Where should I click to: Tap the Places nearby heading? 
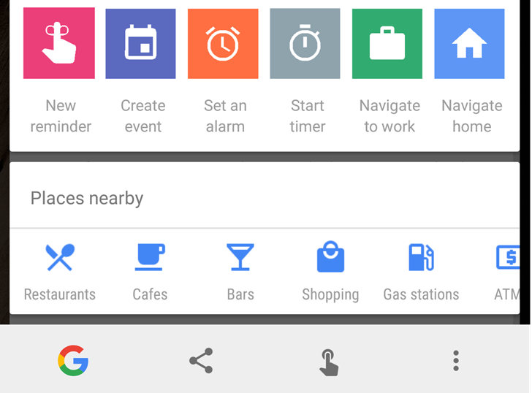pos(87,199)
